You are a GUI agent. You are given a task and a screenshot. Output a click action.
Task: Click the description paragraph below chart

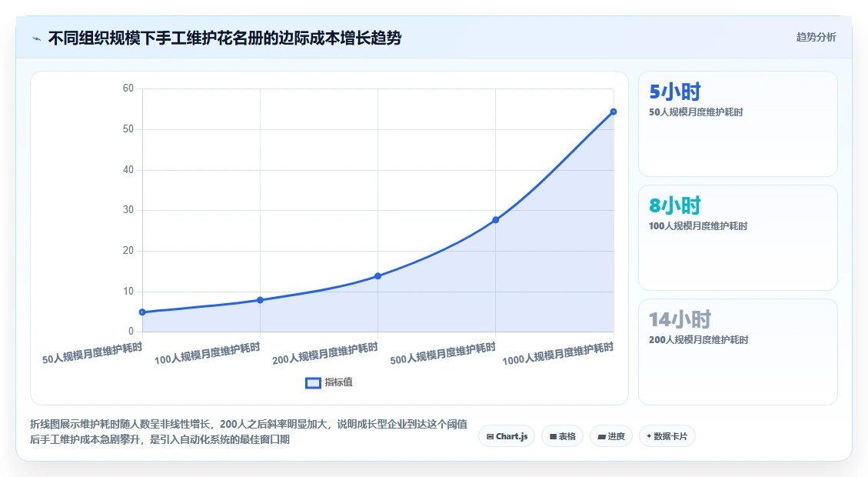coord(248,432)
